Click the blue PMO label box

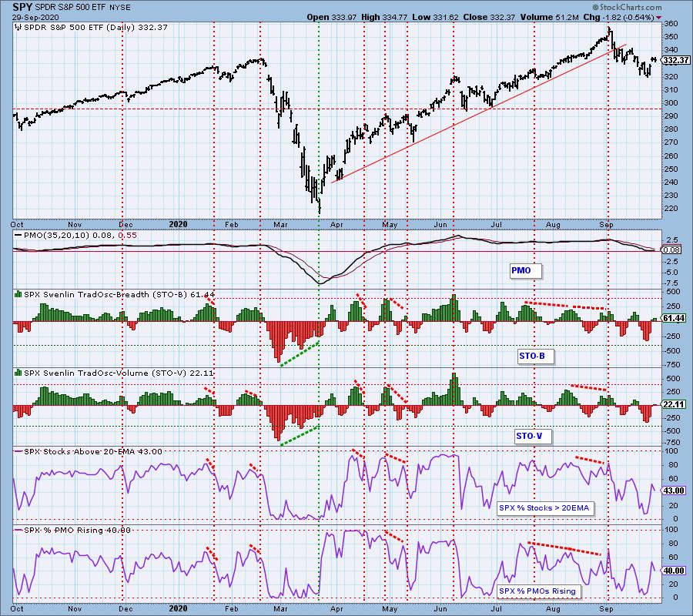525,270
